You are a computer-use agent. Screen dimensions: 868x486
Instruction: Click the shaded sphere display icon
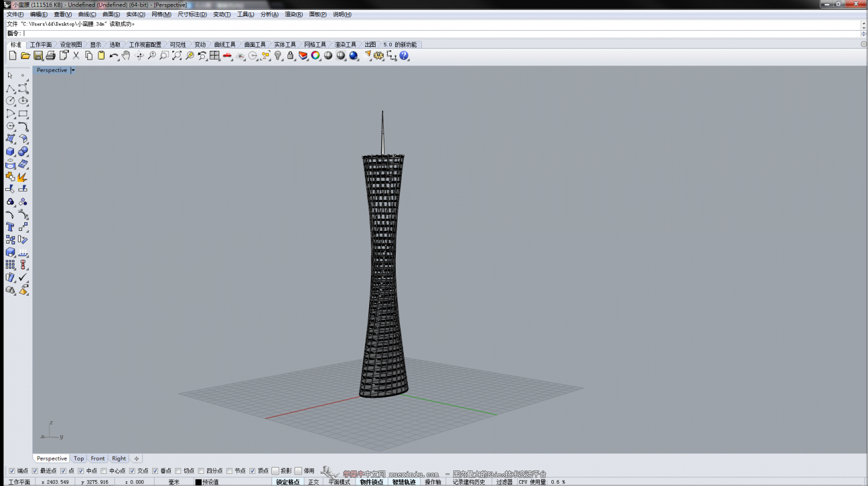[x=328, y=56]
